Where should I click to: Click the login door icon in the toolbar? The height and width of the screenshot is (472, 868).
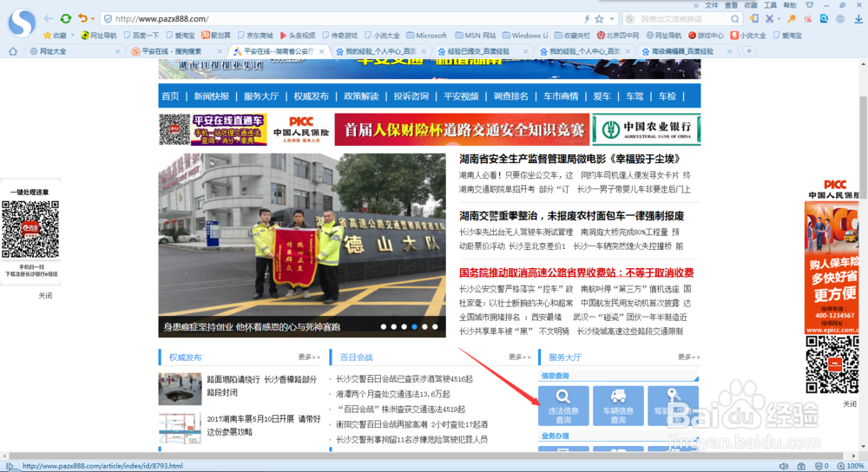[754, 19]
